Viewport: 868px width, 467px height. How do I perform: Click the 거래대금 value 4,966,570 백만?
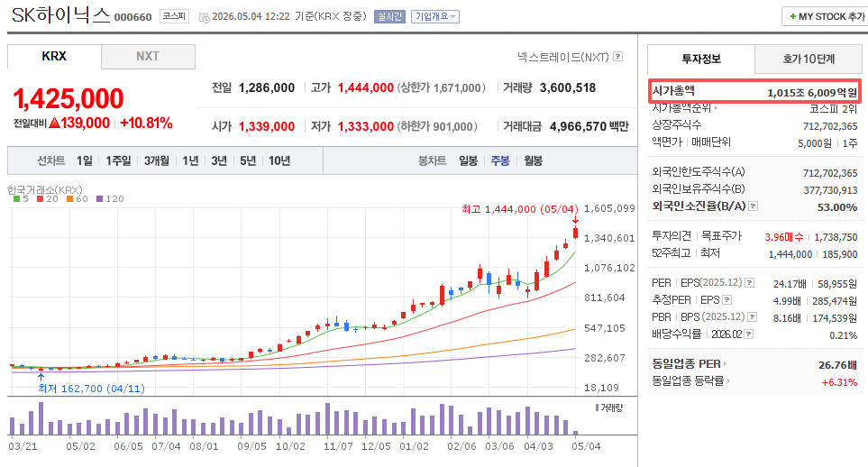tap(589, 127)
